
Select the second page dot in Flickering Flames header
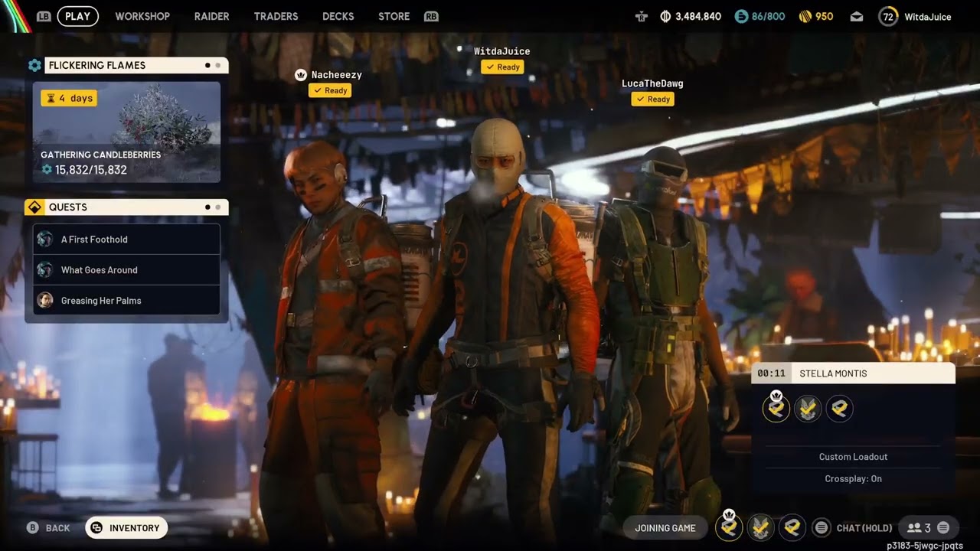[x=218, y=65]
